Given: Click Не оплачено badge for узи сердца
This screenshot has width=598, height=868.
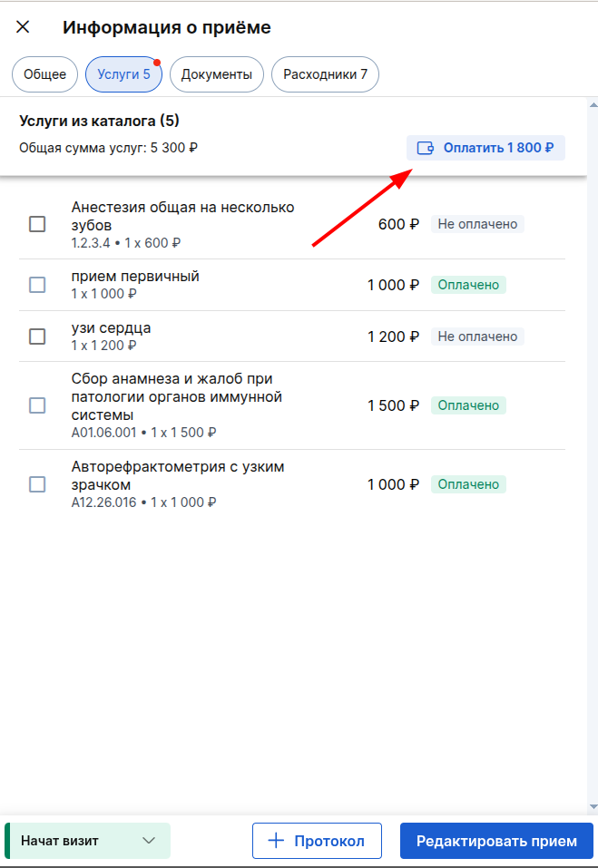Looking at the screenshot, I should [x=477, y=336].
